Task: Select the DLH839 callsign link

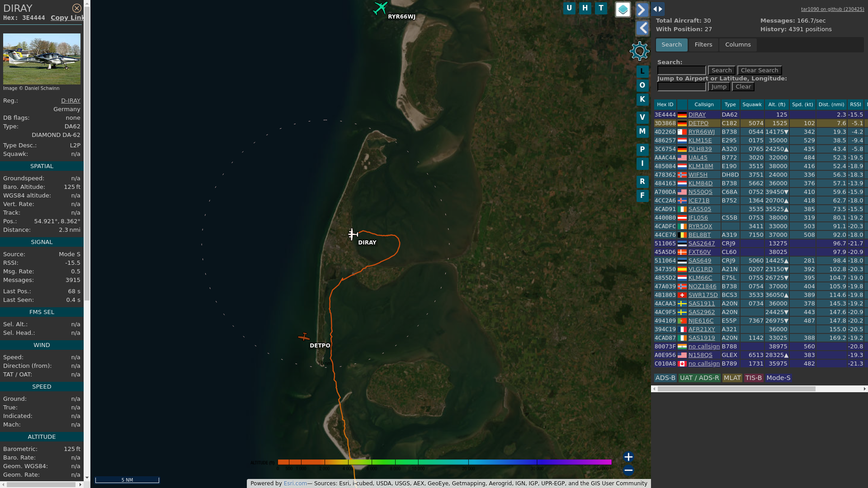Action: pyautogui.click(x=700, y=149)
